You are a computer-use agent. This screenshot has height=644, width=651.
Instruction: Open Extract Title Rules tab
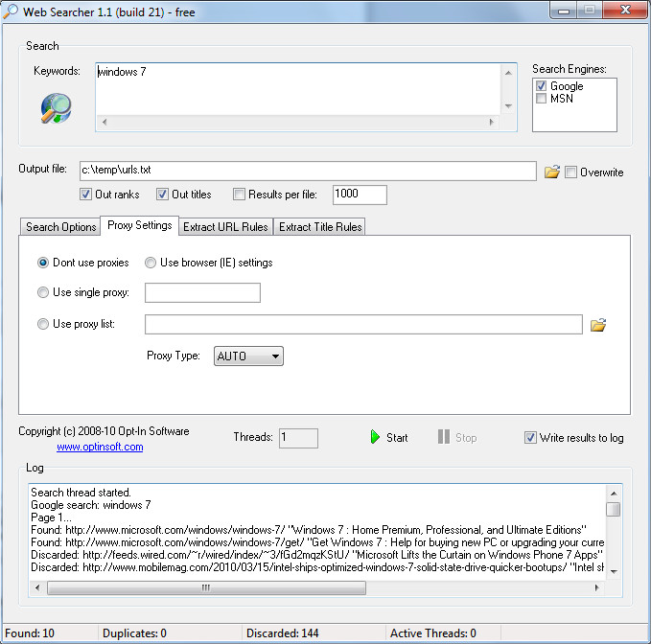(x=319, y=226)
